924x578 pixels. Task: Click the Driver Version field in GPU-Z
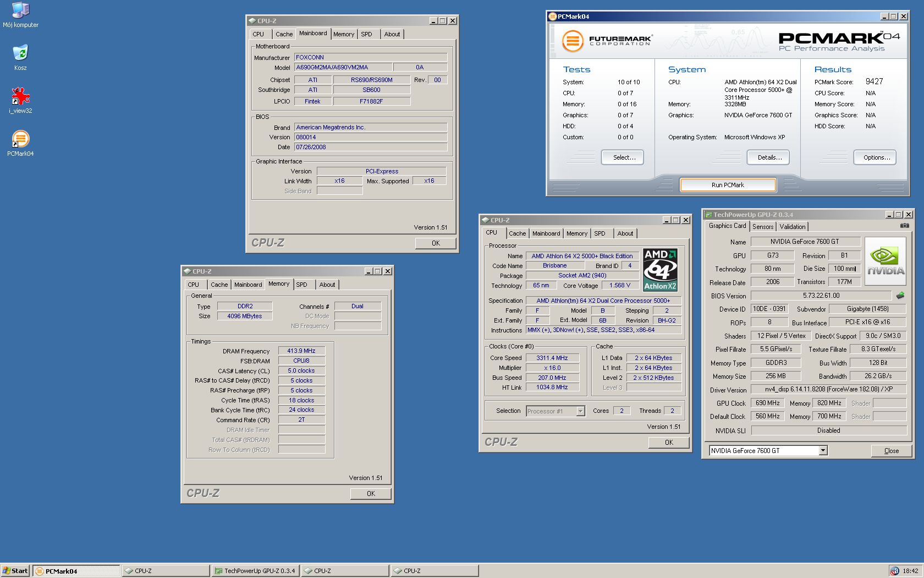[828, 389]
